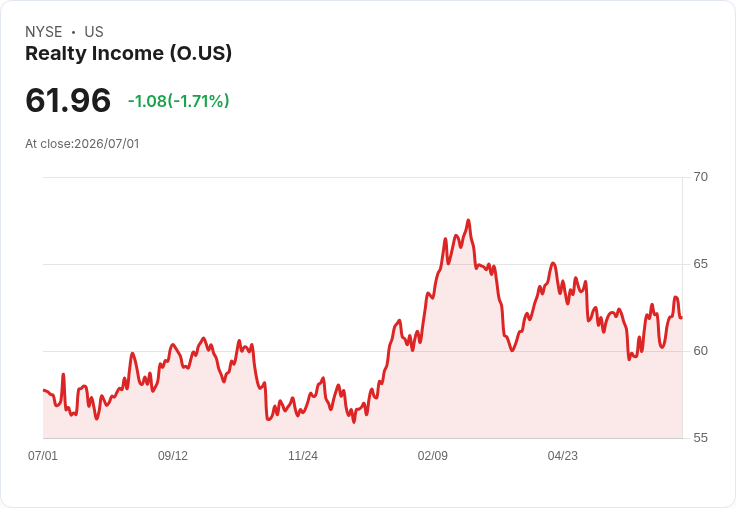Click the endpoint of the red price line
The height and width of the screenshot is (508, 736).
[x=681, y=318]
